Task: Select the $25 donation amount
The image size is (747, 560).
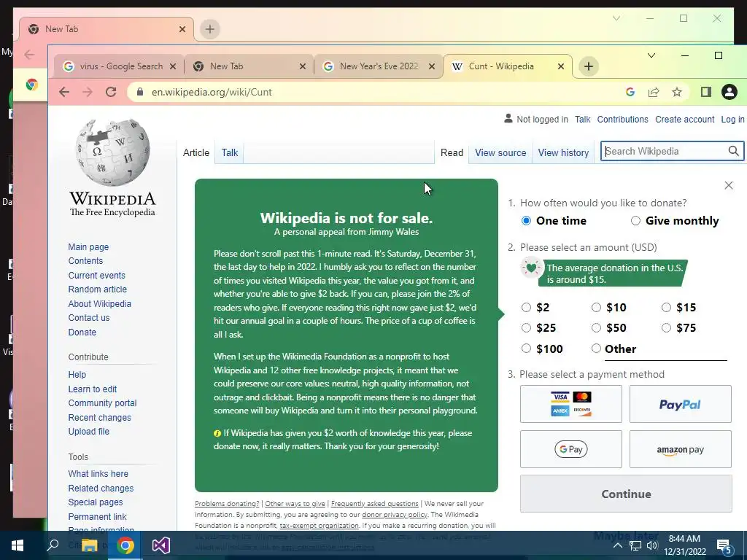Action: [526, 327]
